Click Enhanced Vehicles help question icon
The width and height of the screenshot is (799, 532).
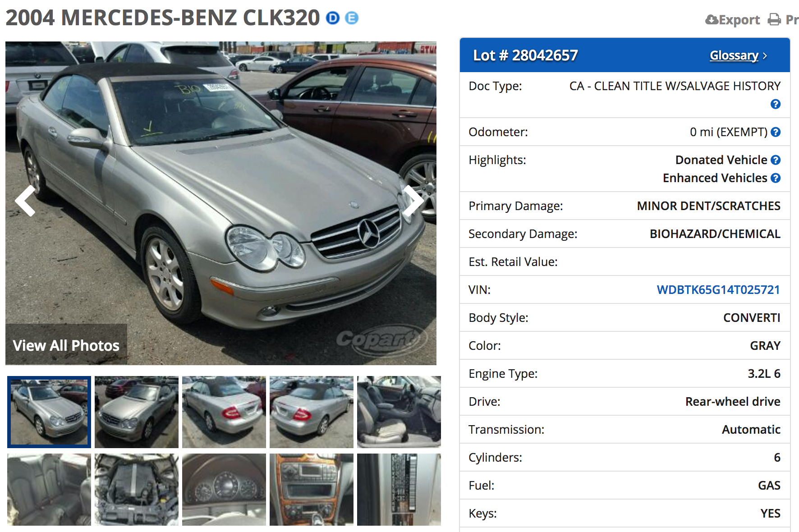tap(776, 178)
